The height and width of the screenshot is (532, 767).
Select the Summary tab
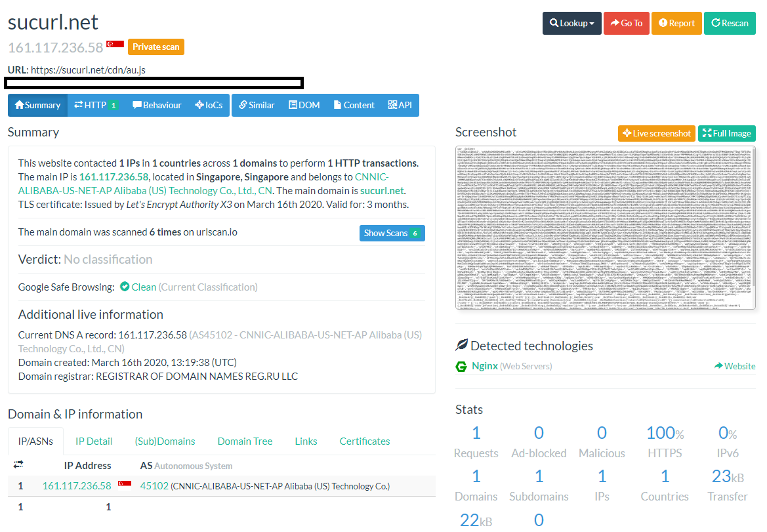(37, 105)
